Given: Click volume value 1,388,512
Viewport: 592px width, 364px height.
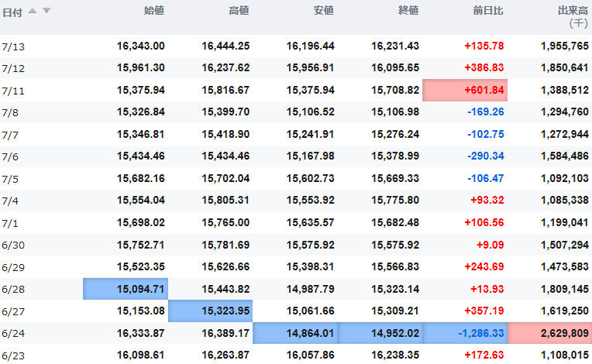Looking at the screenshot, I should point(565,90).
